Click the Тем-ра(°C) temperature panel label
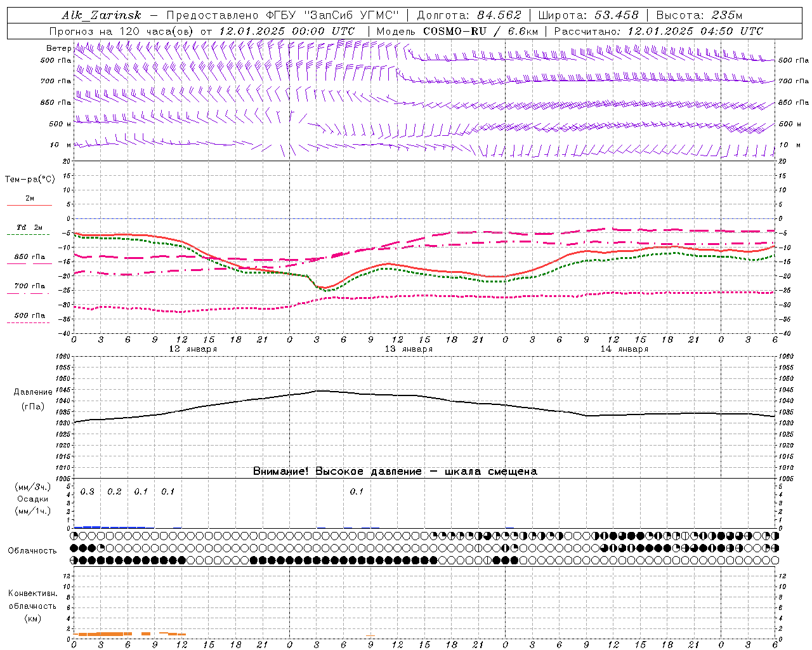812x650 pixels. pos(30,180)
